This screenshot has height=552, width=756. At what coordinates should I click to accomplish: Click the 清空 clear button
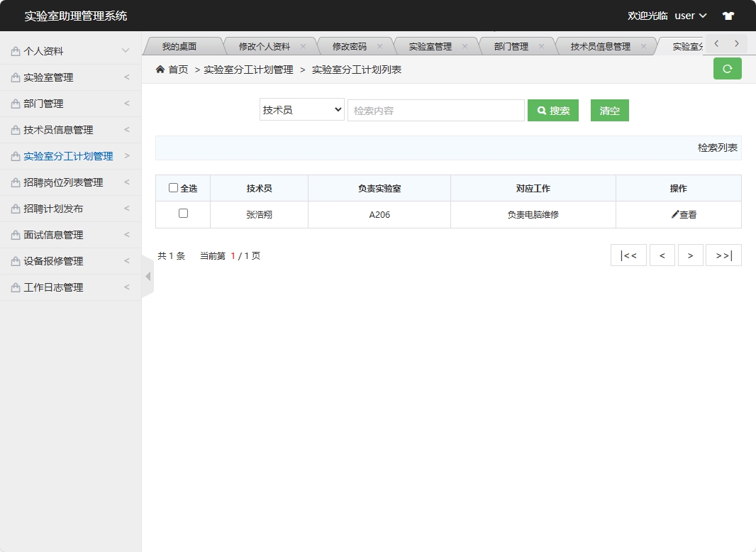pos(609,110)
